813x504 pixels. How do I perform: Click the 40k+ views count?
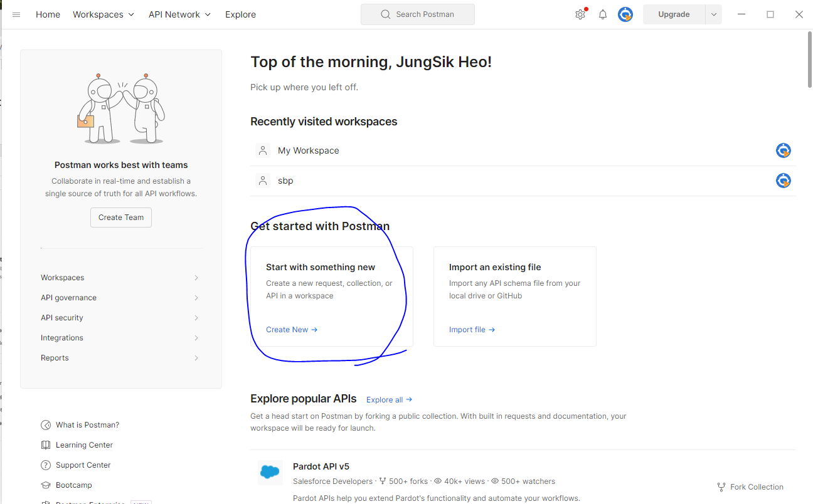(x=460, y=481)
